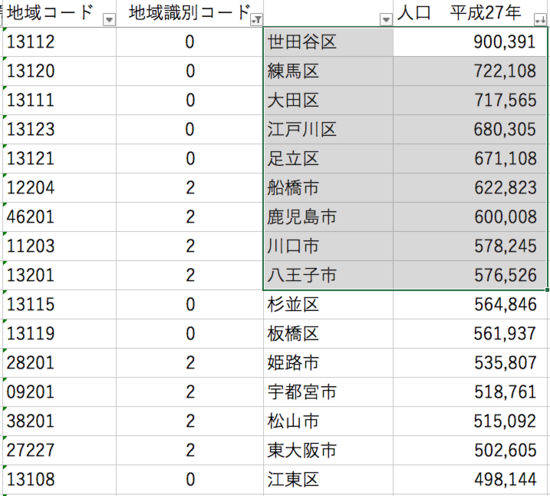Click region code cell 09201
The height and width of the screenshot is (496, 550).
[x=59, y=392]
